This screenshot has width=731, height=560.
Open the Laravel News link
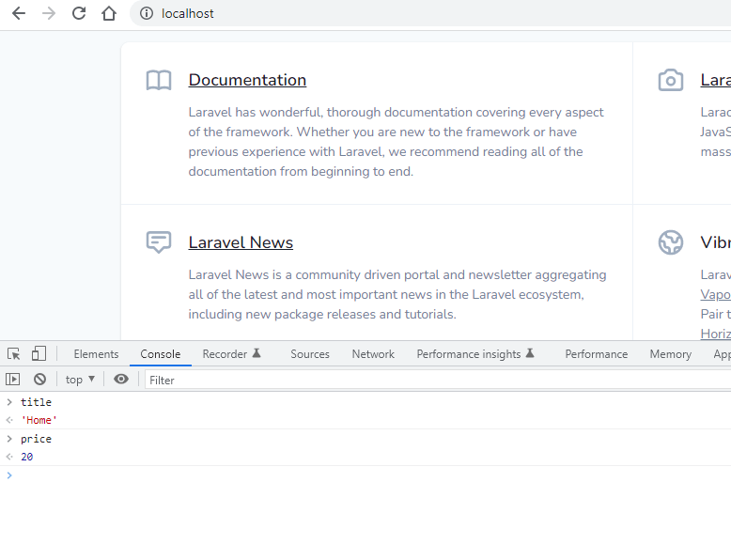(x=241, y=242)
